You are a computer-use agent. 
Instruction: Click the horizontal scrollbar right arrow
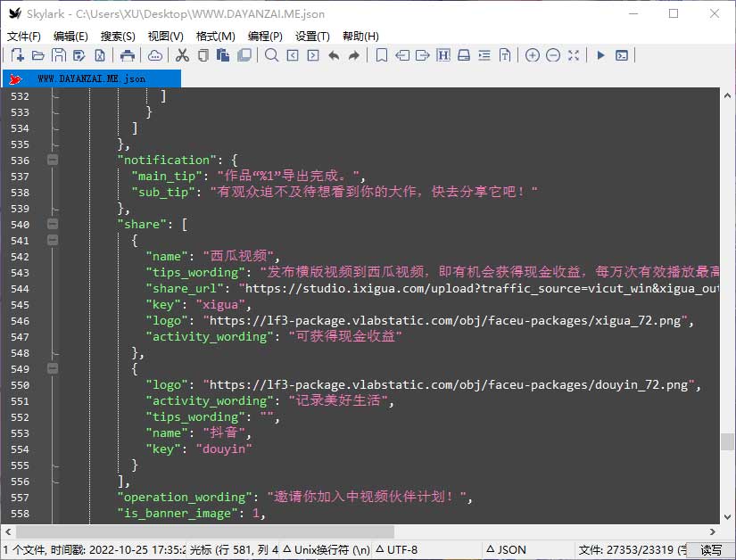[x=713, y=531]
